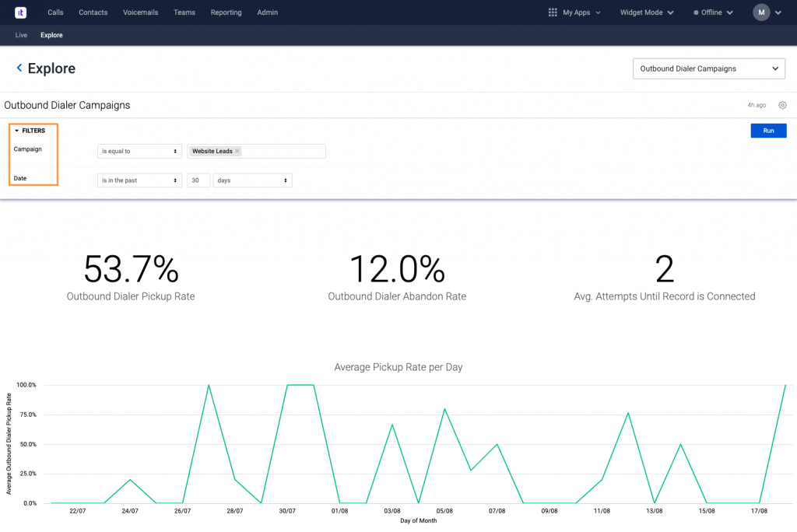Open the My Apps grid icon
Image resolution: width=797 pixels, height=532 pixels.
(553, 12)
